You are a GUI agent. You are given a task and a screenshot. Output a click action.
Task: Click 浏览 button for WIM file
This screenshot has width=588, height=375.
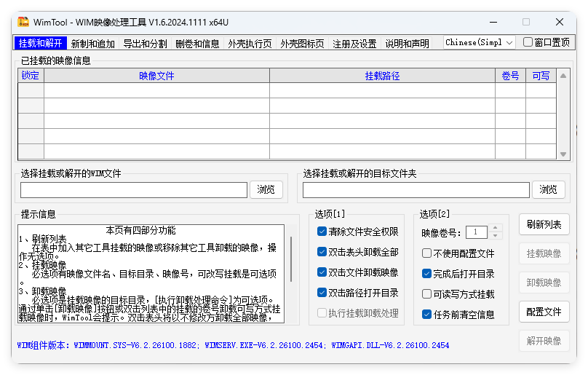click(x=266, y=189)
